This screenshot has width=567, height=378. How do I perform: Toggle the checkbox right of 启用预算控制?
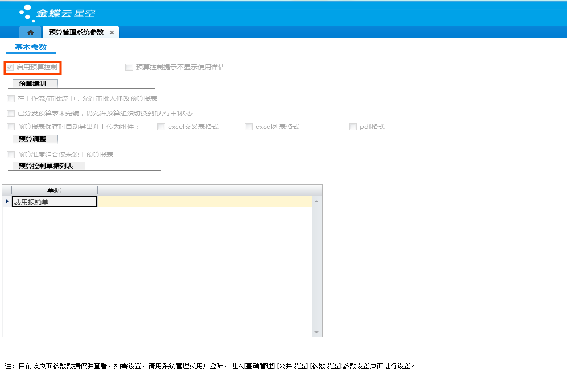pyautogui.click(x=128, y=67)
